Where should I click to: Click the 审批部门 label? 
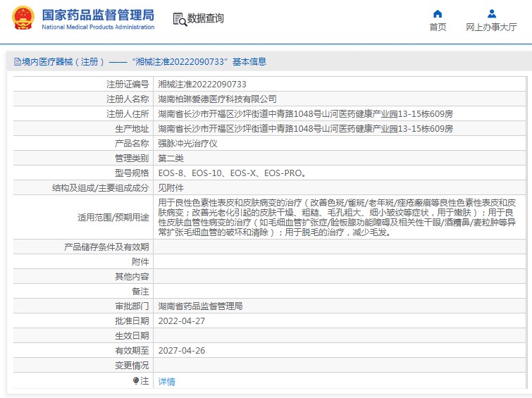(132, 306)
